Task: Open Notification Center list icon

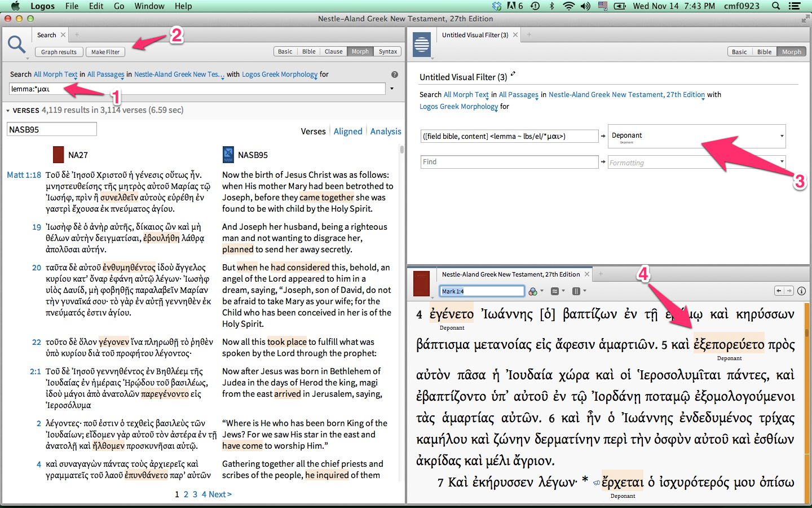Action: click(795, 6)
